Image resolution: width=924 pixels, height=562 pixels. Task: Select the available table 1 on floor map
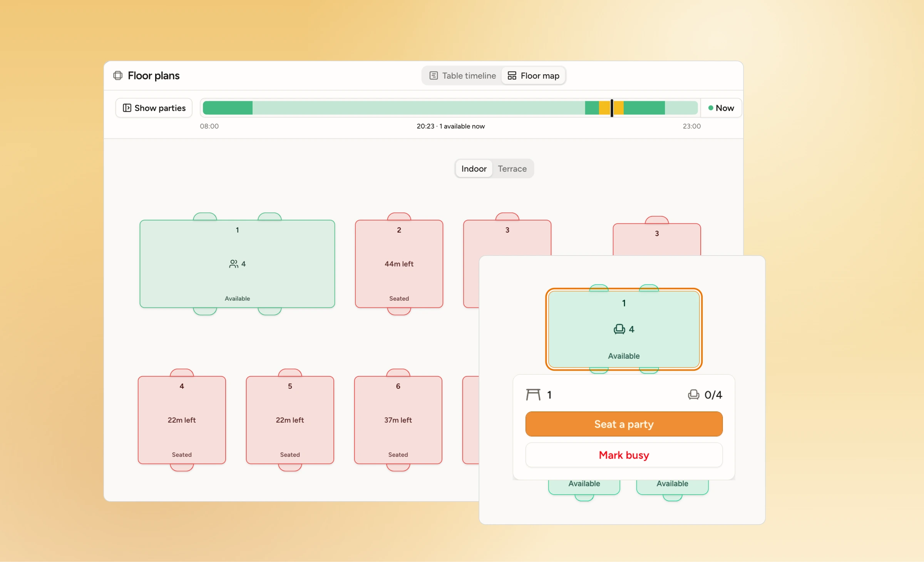237,264
